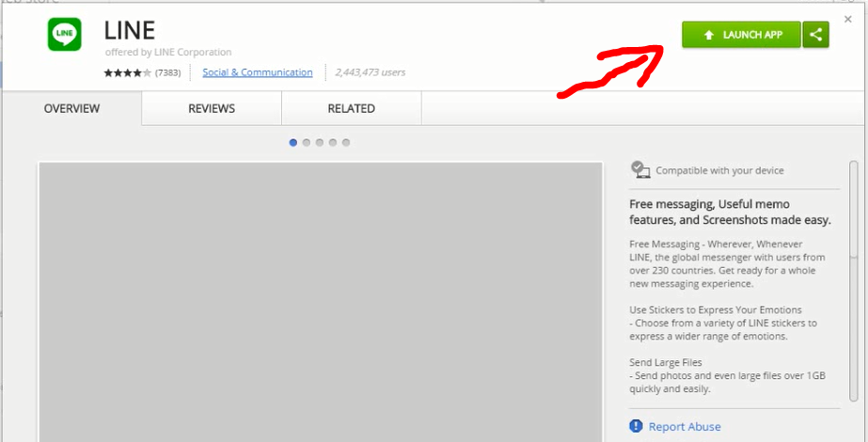Select the third screenshot carousel dot
The width and height of the screenshot is (868, 442).
320,142
